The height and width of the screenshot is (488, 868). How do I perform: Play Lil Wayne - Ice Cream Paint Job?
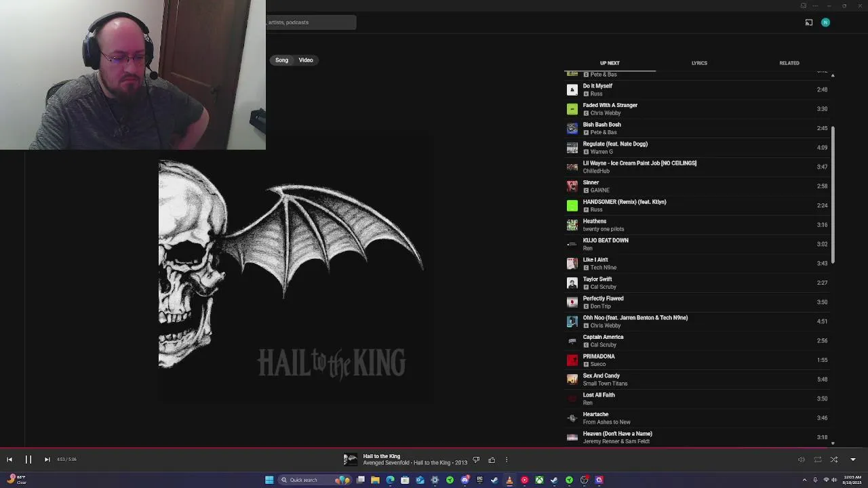[x=696, y=167]
